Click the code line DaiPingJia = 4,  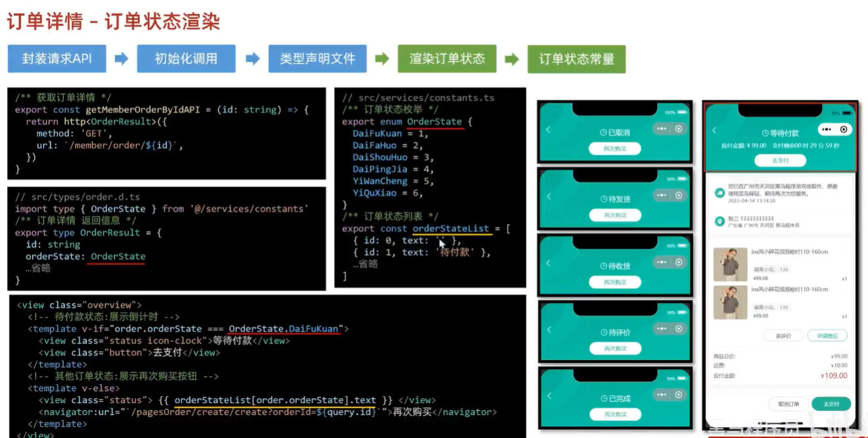click(x=393, y=169)
